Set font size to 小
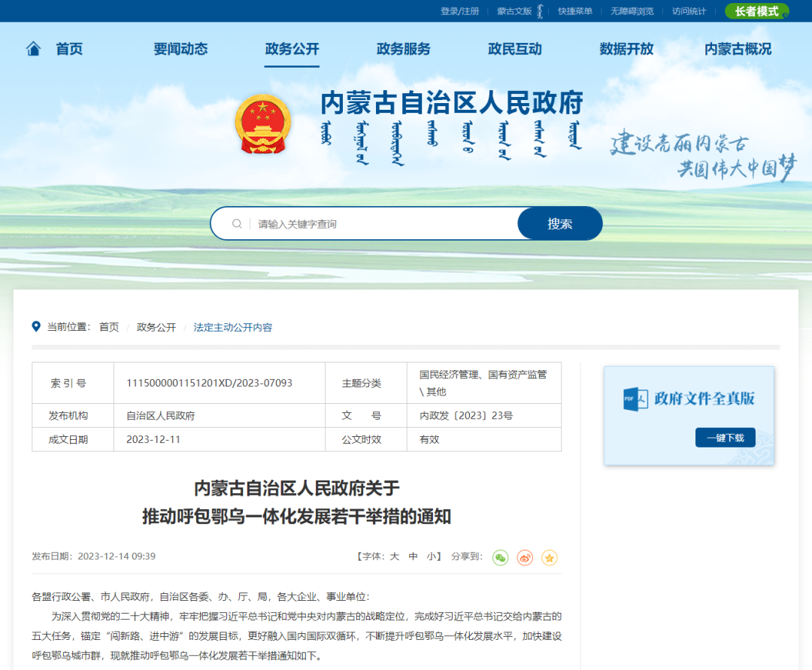This screenshot has width=812, height=670. (431, 556)
